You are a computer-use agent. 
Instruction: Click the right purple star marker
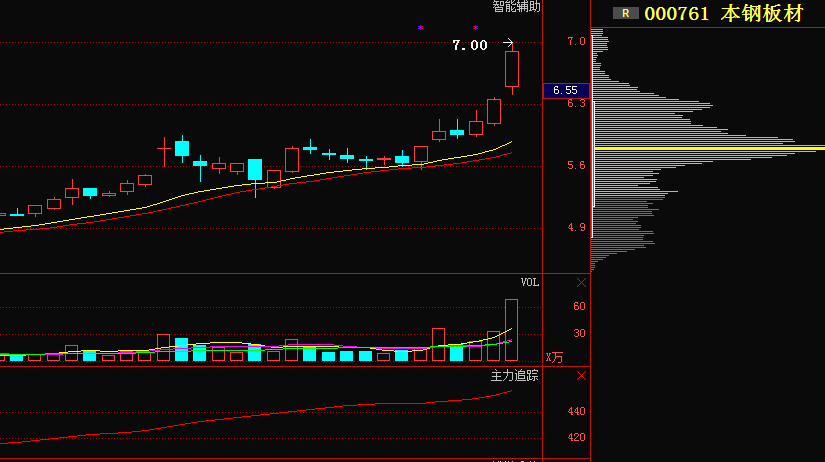click(x=475, y=27)
